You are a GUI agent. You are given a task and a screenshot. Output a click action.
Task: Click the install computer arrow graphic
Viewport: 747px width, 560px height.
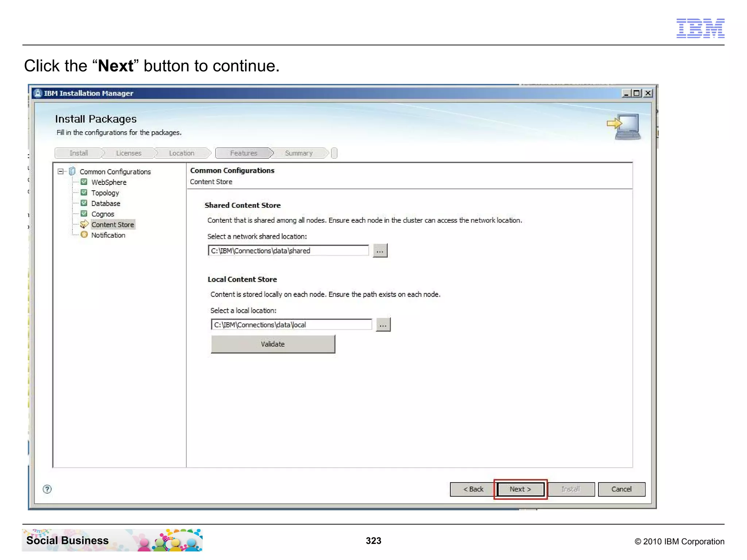click(x=624, y=127)
